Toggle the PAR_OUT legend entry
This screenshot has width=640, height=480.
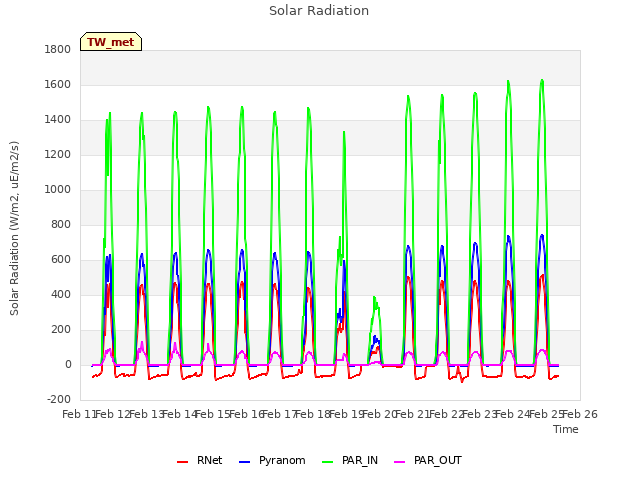click(x=428, y=460)
